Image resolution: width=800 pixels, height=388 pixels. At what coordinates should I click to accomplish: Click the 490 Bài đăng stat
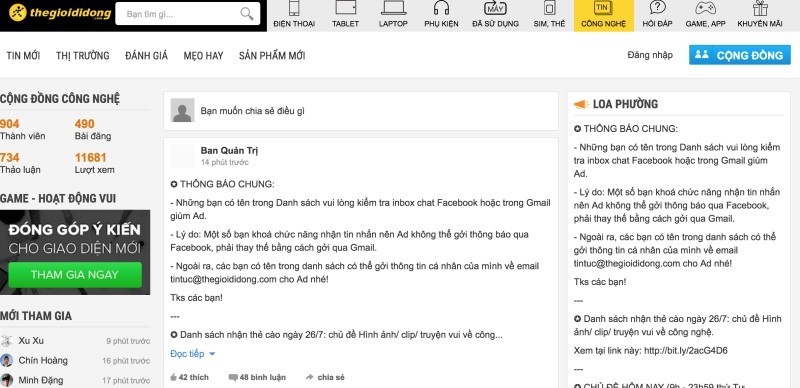[92, 130]
